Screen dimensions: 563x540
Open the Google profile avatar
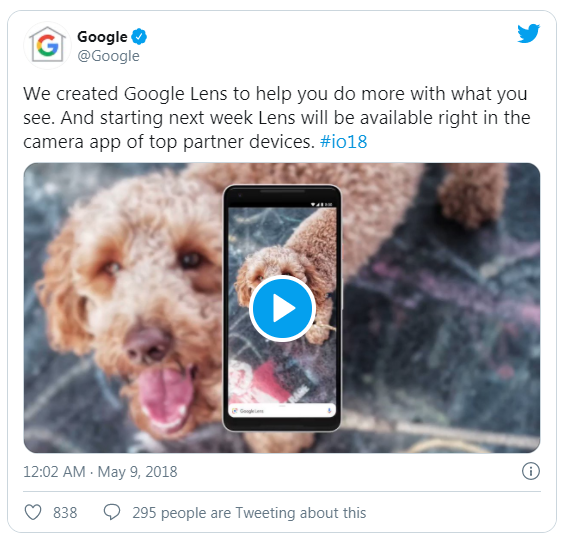click(x=47, y=46)
